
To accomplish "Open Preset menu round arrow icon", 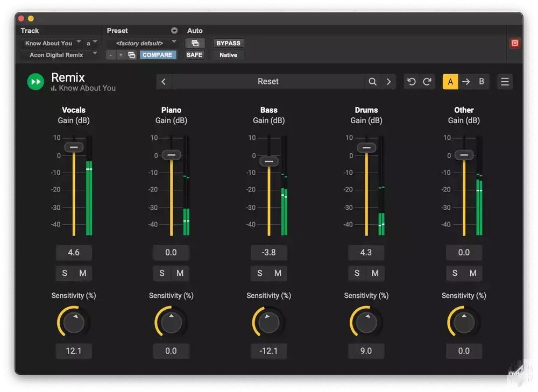I will click(x=174, y=31).
